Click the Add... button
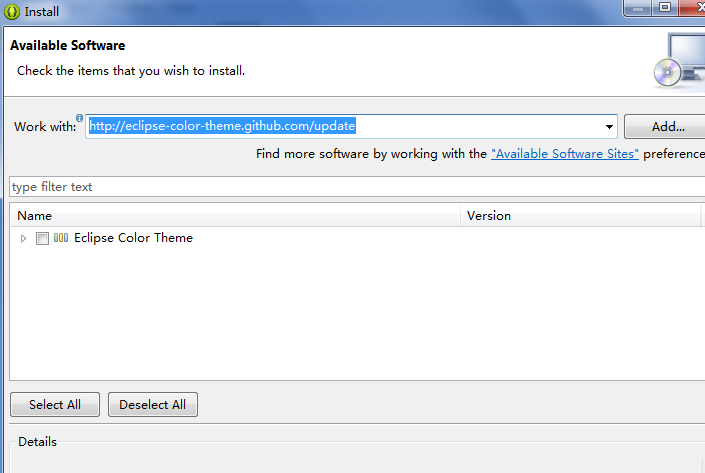The height and width of the screenshot is (473, 705). point(666,127)
